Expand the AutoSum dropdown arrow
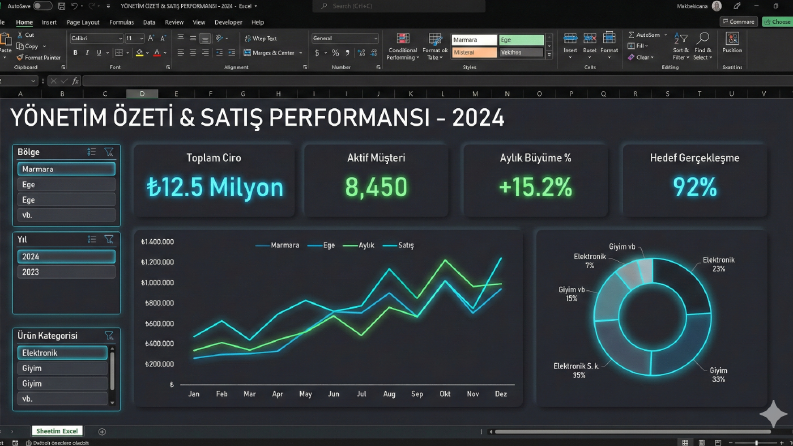The width and height of the screenshot is (793, 446). [x=666, y=35]
